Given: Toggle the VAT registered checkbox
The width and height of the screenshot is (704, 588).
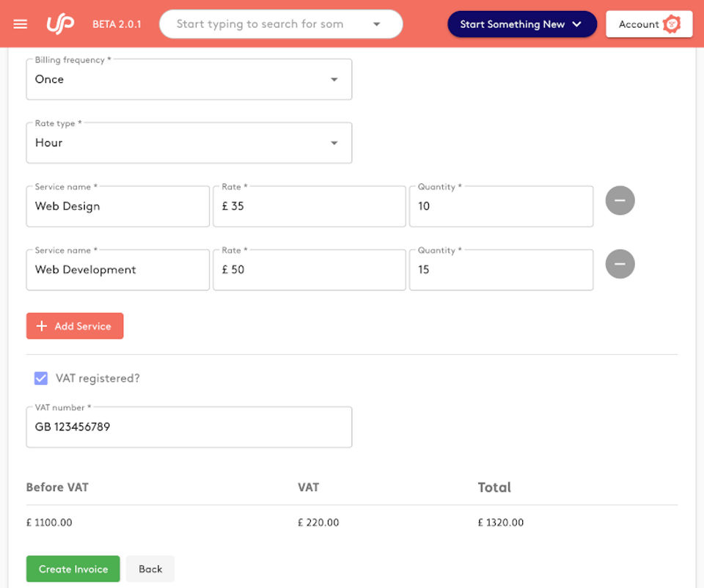Looking at the screenshot, I should click(x=41, y=378).
